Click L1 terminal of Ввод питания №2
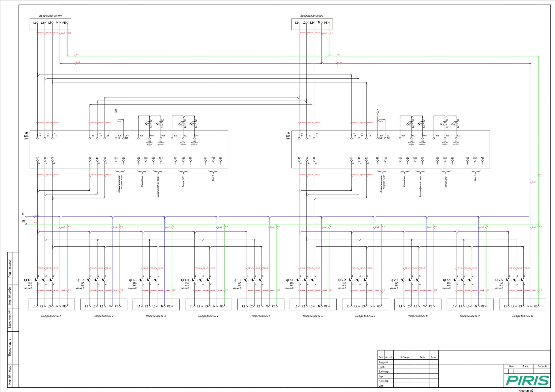 (x=299, y=23)
